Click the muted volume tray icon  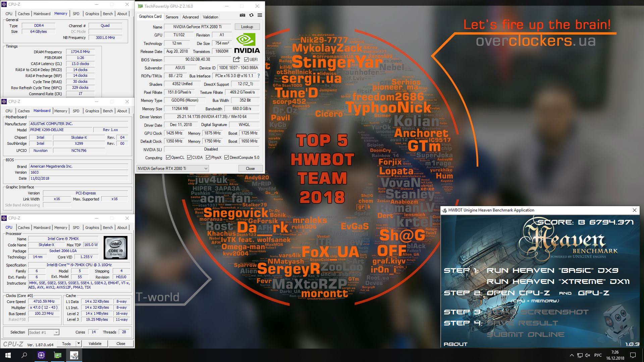click(588, 355)
